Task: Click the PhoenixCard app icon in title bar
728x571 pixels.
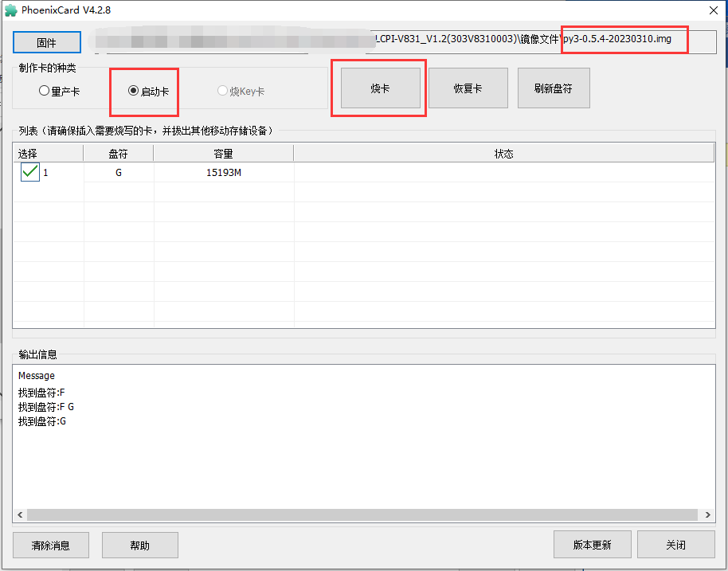Action: [x=10, y=10]
